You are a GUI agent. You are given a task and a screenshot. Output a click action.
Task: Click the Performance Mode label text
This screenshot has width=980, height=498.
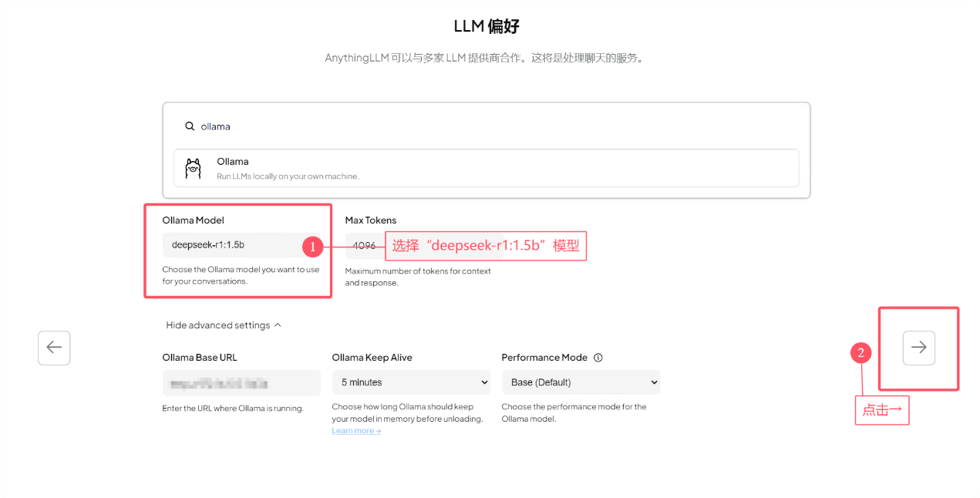point(544,358)
